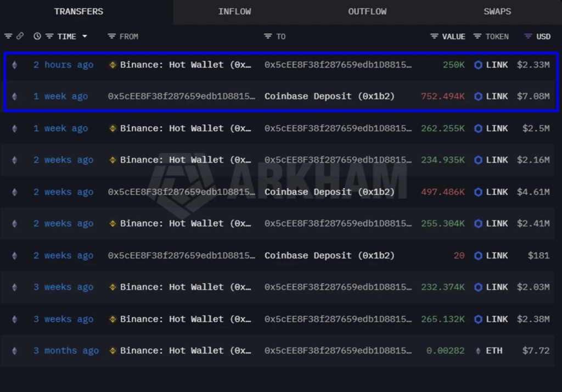Click the $2.33M USD amount

533,65
